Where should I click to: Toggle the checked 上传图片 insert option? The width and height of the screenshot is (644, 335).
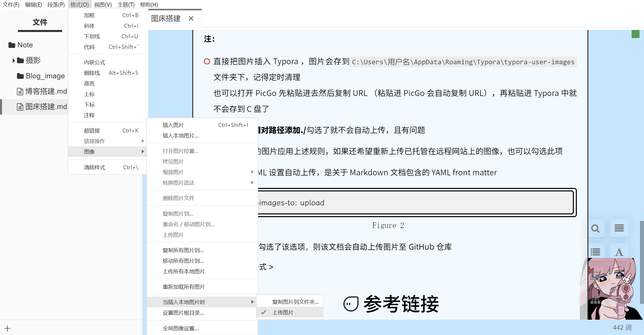pos(283,312)
